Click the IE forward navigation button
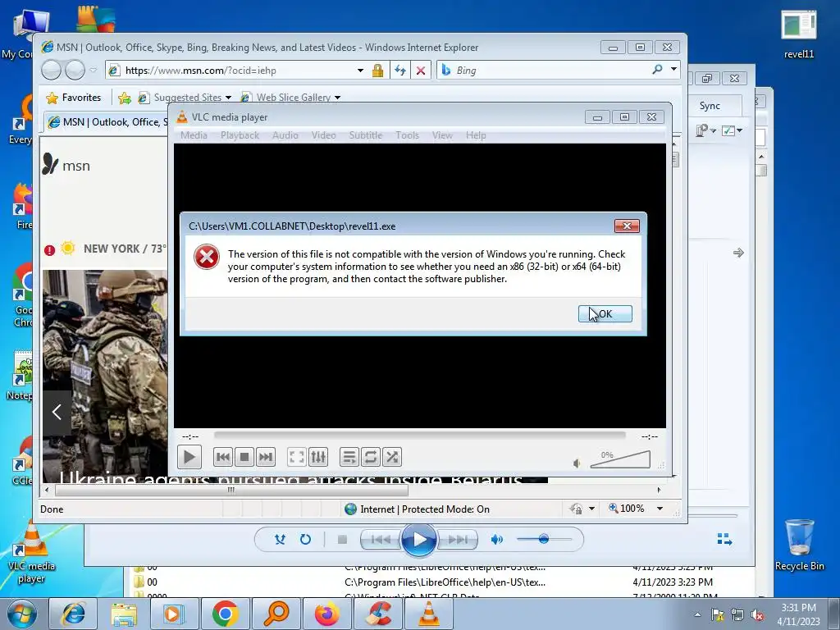 coord(75,70)
